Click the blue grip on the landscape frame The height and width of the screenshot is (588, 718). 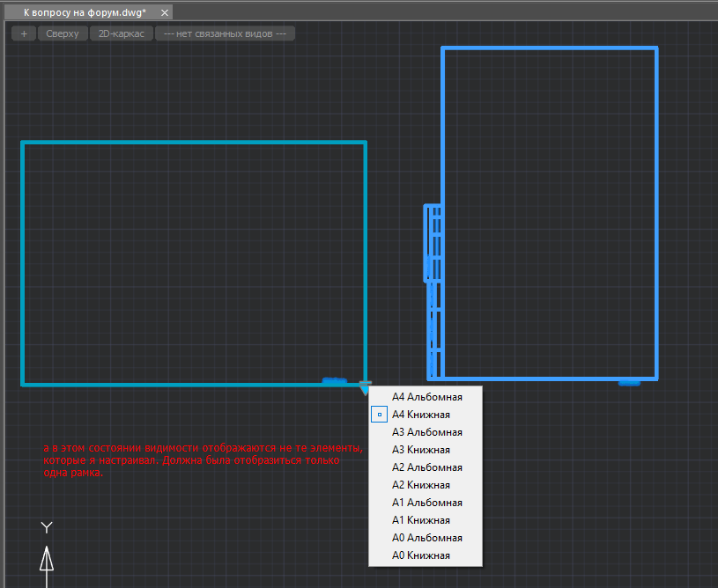tap(334, 381)
